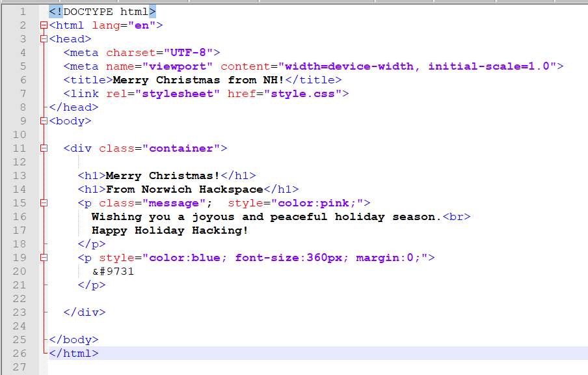Click the closing div tag

[x=85, y=312]
